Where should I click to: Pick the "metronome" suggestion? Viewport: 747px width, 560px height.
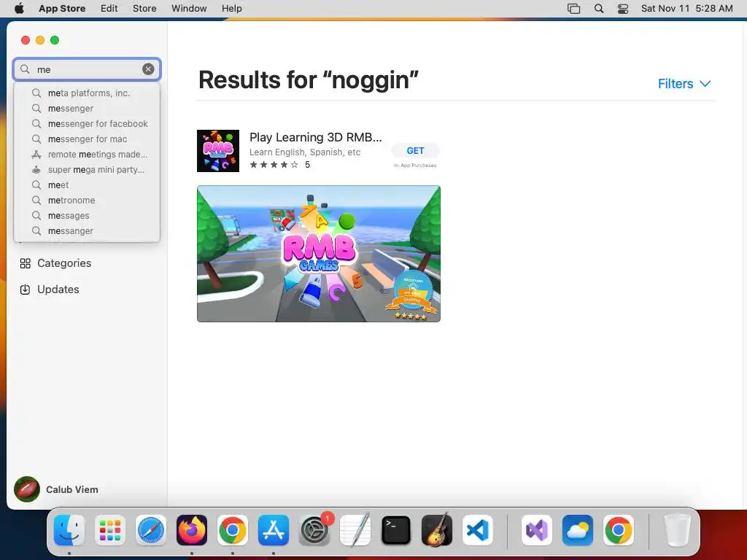coord(87,200)
